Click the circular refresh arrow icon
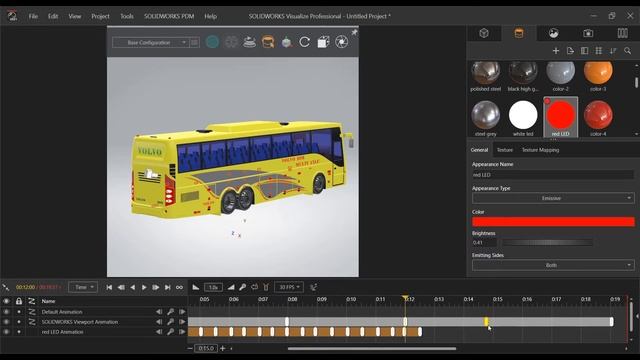The width and height of the screenshot is (640, 360). point(304,42)
